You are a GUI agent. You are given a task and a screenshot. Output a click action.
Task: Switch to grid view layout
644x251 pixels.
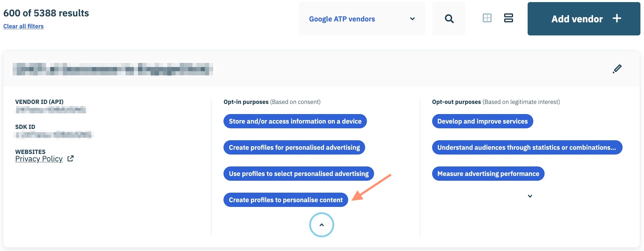487,18
